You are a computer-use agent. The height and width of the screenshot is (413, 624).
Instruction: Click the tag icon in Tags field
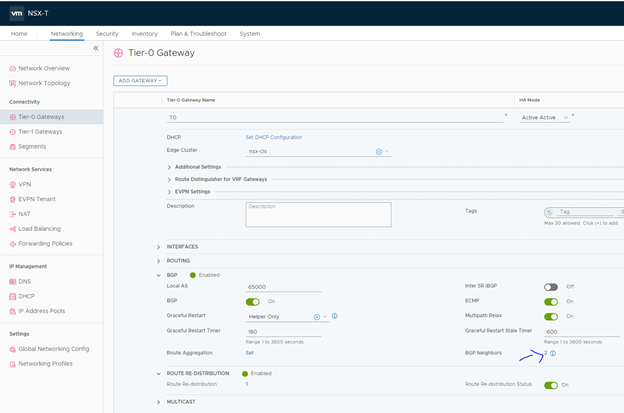550,212
